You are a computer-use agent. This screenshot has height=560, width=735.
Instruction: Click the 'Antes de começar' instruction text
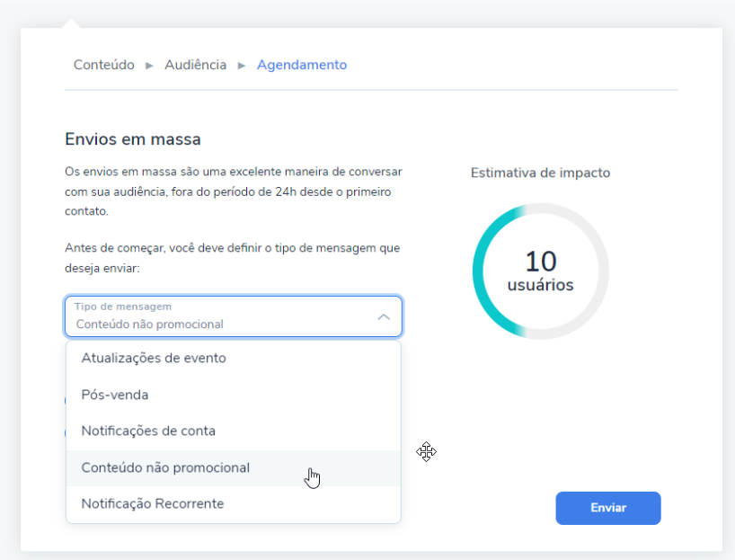(x=233, y=257)
